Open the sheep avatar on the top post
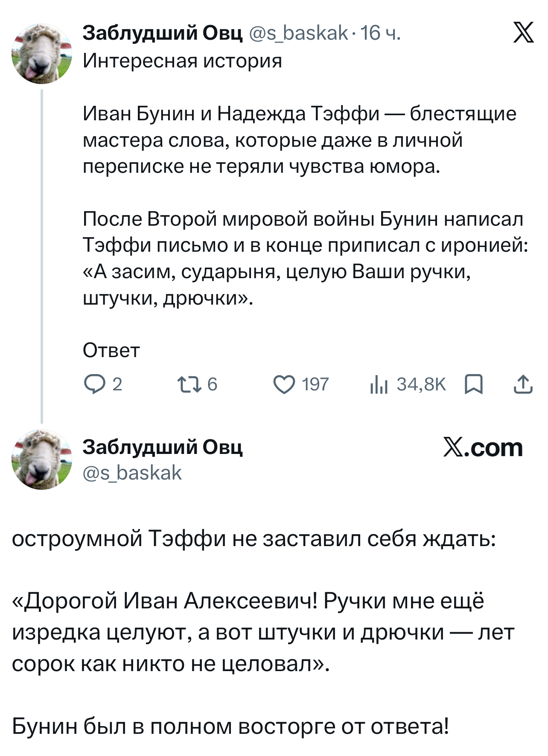 41,54
